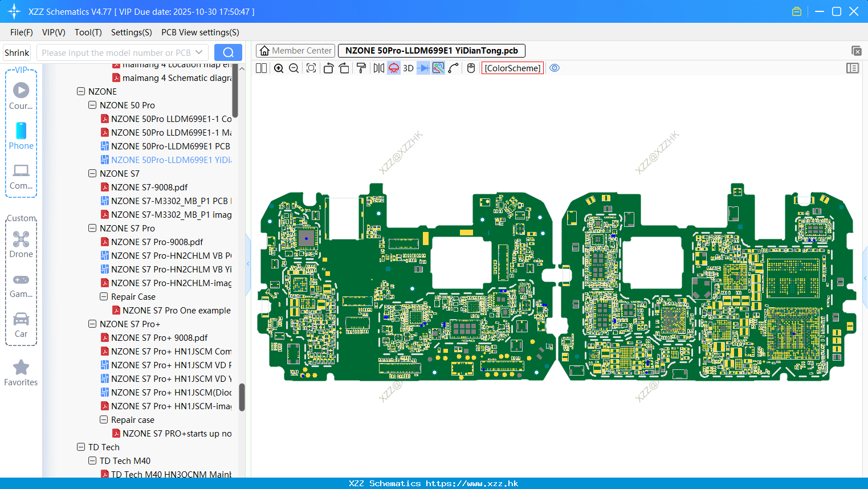This screenshot has height=489, width=868.
Task: Collapse the NZONE S7 folder
Action: (x=92, y=173)
